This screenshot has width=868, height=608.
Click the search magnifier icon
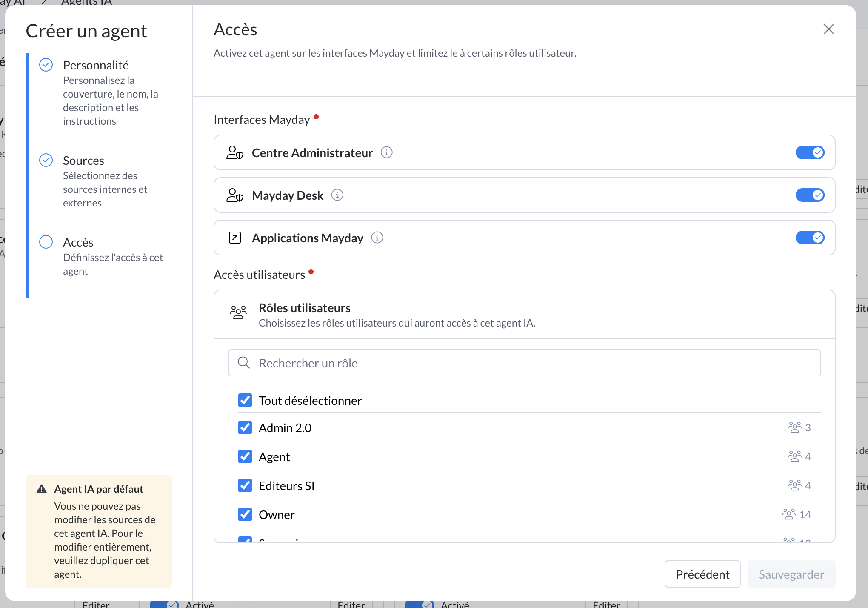[x=244, y=363]
